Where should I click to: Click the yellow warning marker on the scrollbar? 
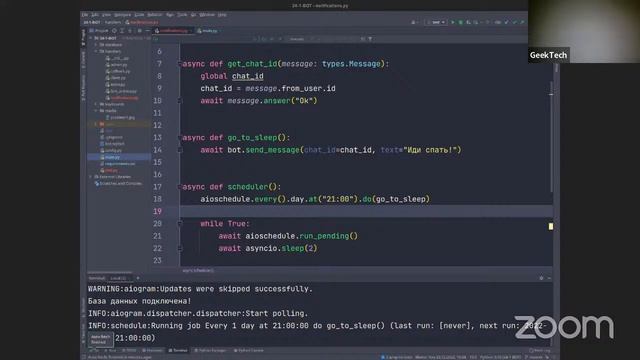click(551, 226)
